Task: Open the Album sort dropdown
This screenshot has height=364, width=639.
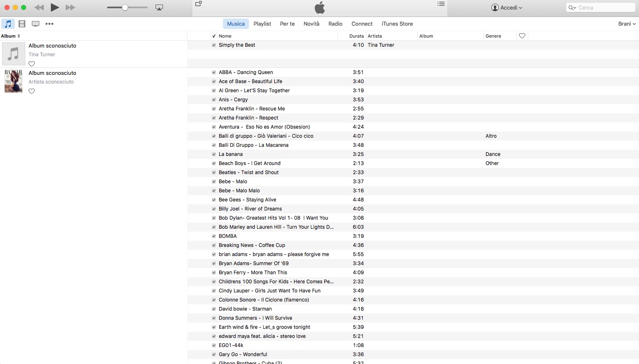Action: coord(10,36)
